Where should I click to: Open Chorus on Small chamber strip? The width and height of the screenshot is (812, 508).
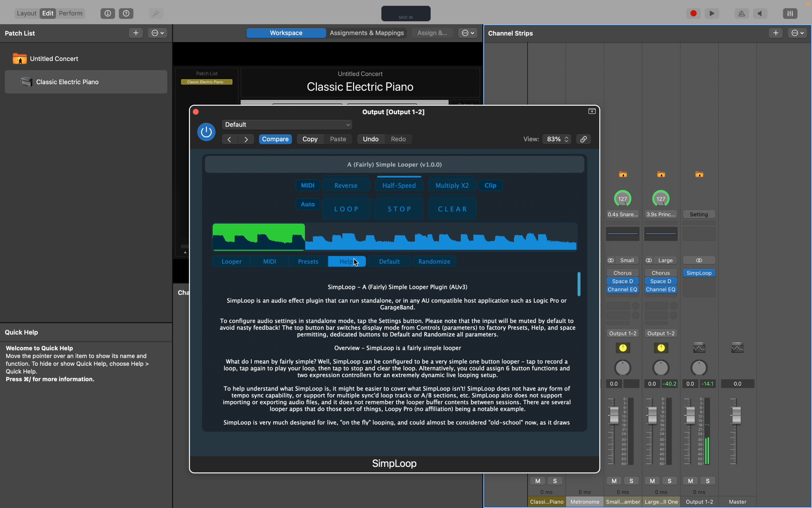coord(623,273)
